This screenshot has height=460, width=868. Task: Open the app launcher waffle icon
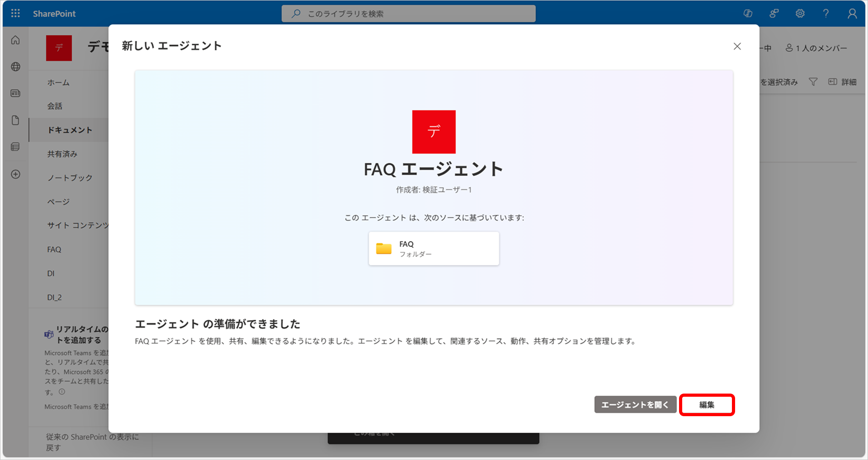(x=15, y=13)
